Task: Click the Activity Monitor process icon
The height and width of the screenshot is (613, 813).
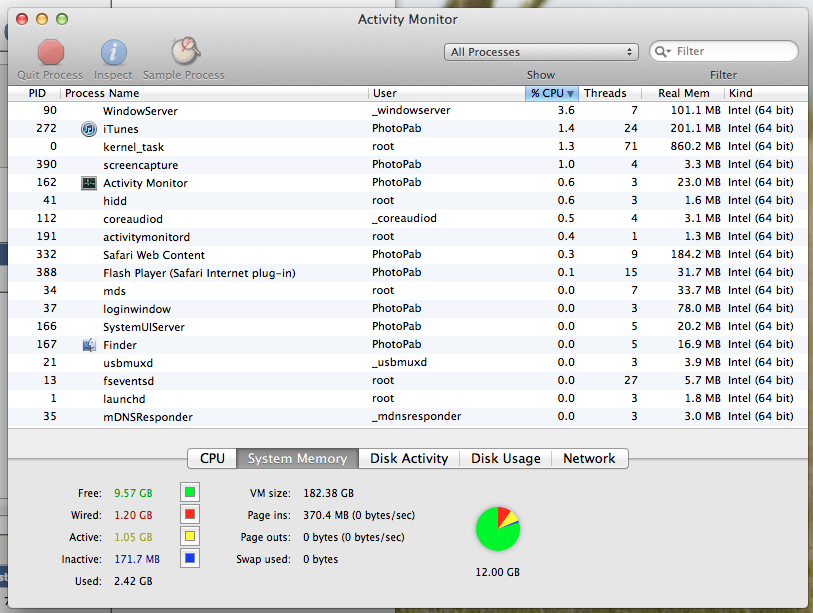Action: coord(89,183)
